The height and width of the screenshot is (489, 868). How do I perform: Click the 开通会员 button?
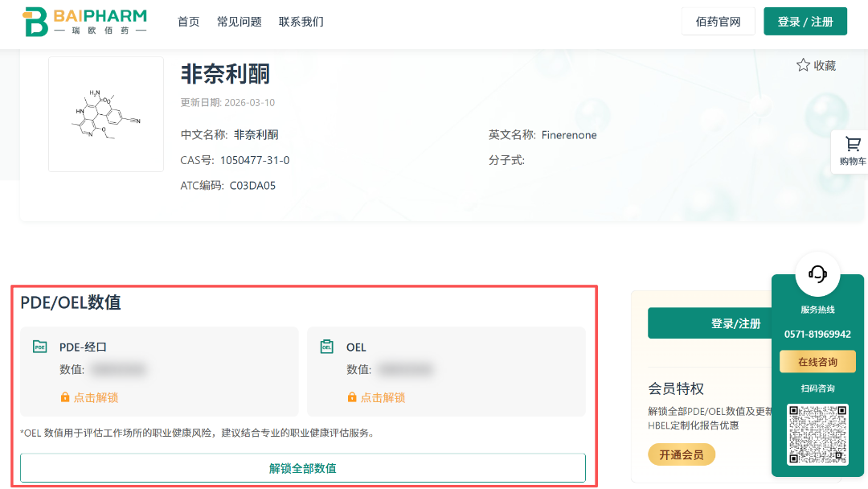click(x=682, y=454)
